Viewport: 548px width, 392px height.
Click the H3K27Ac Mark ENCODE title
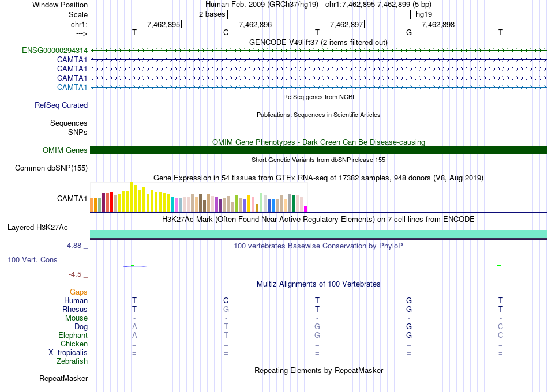(x=318, y=220)
